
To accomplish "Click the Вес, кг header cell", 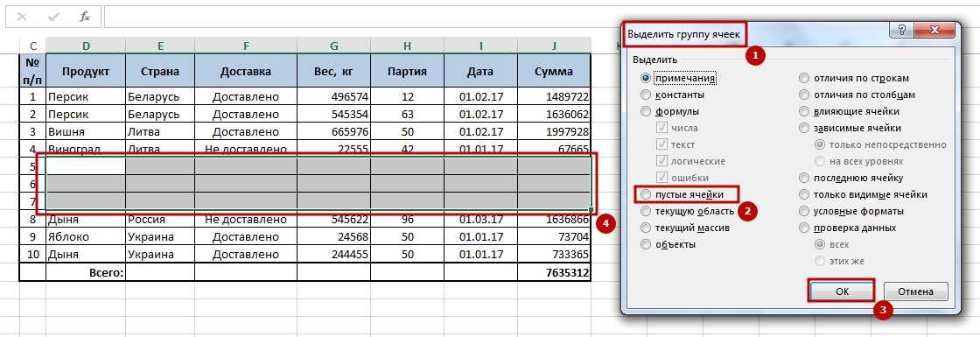I will pyautogui.click(x=333, y=71).
